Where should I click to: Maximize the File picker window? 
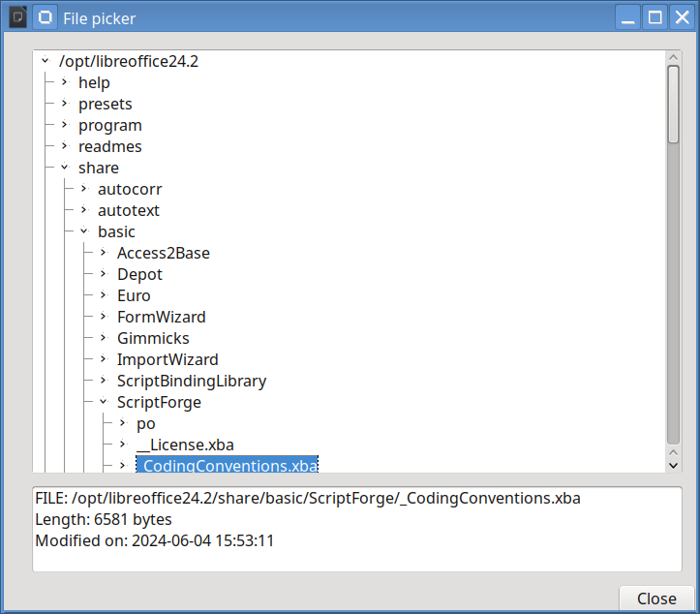pyautogui.click(x=654, y=17)
